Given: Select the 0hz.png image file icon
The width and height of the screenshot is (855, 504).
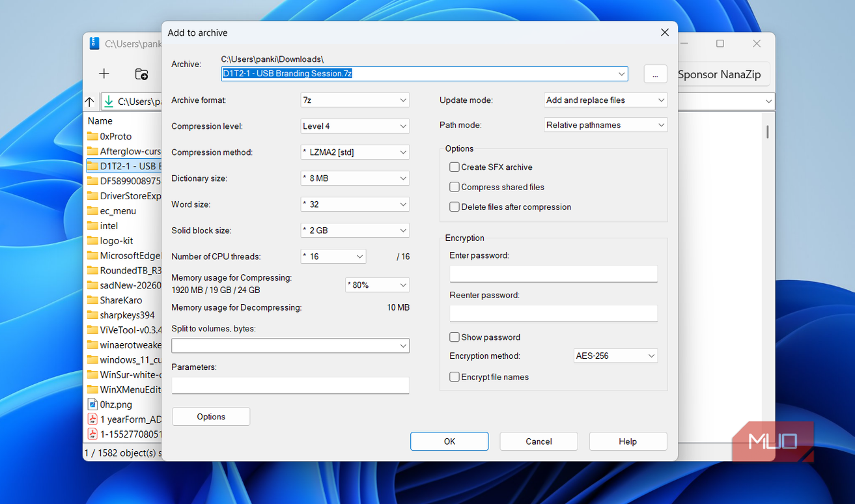Looking at the screenshot, I should [x=92, y=404].
